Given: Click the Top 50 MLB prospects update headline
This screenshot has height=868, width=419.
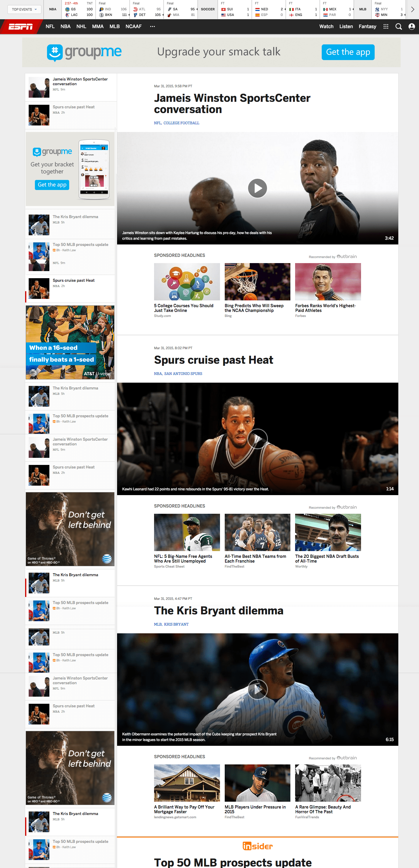Looking at the screenshot, I should (x=233, y=862).
